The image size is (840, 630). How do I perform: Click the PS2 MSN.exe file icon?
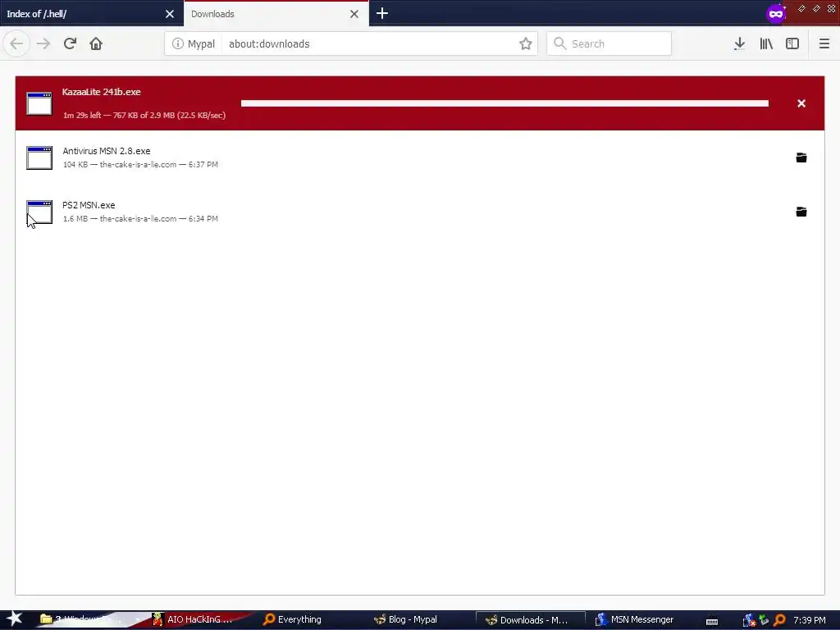[39, 212]
